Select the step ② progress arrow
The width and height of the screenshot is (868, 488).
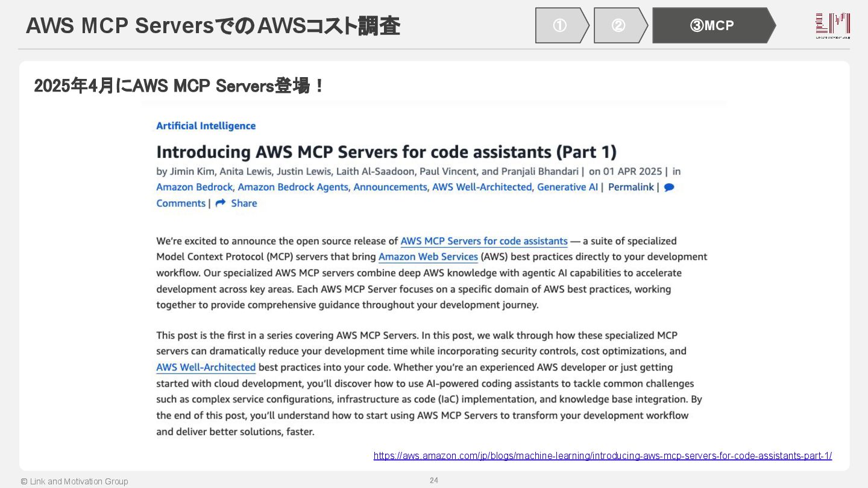619,25
